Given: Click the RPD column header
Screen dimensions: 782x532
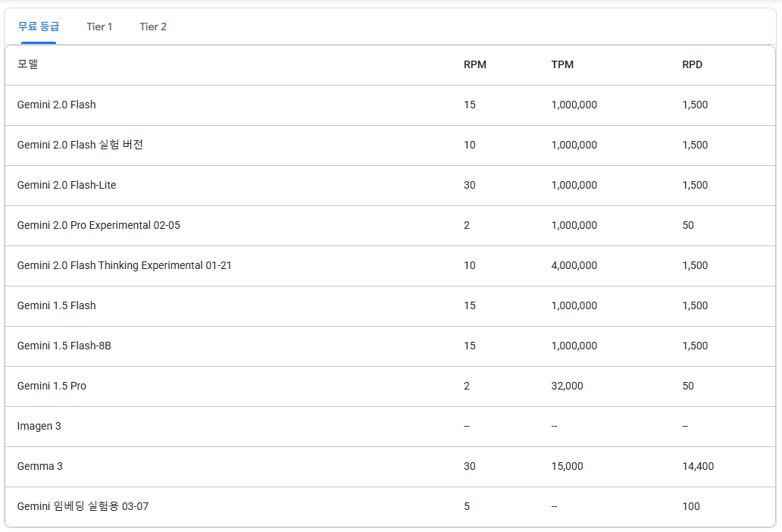Looking at the screenshot, I should 692,64.
